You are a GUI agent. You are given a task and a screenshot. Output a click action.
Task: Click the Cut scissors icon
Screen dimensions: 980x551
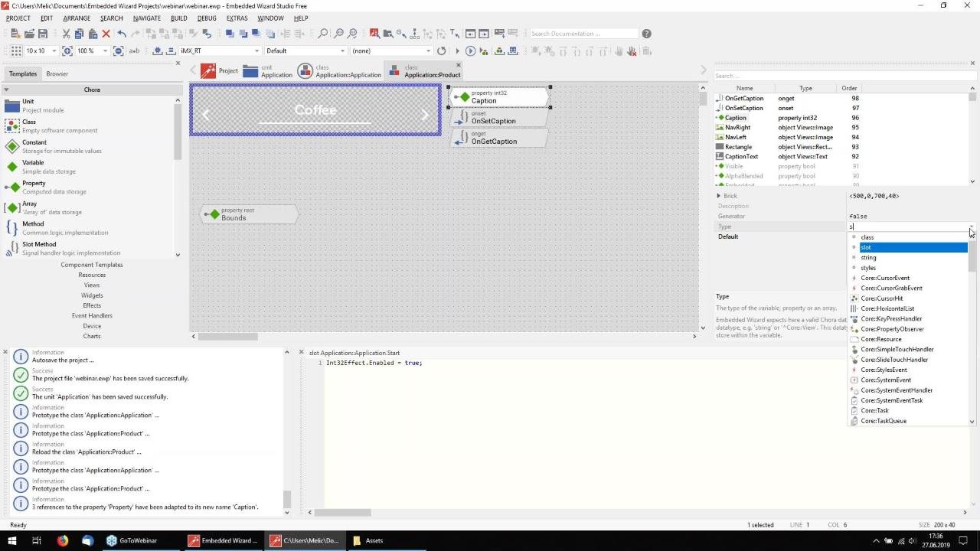click(x=66, y=34)
